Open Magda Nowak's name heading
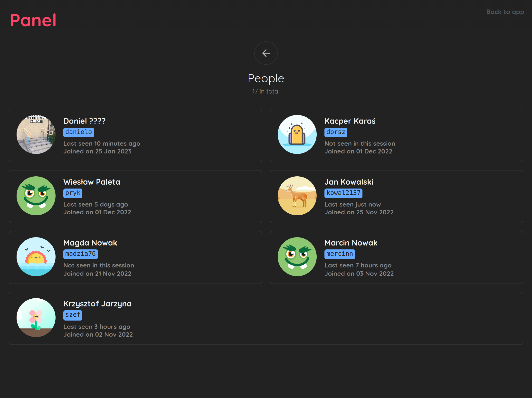The height and width of the screenshot is (398, 532). coord(90,243)
